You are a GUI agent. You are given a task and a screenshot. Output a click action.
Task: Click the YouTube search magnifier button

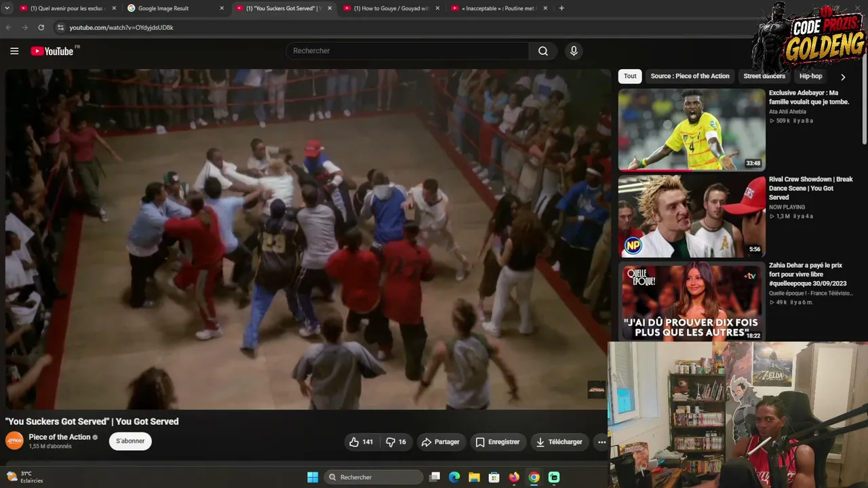click(x=543, y=51)
